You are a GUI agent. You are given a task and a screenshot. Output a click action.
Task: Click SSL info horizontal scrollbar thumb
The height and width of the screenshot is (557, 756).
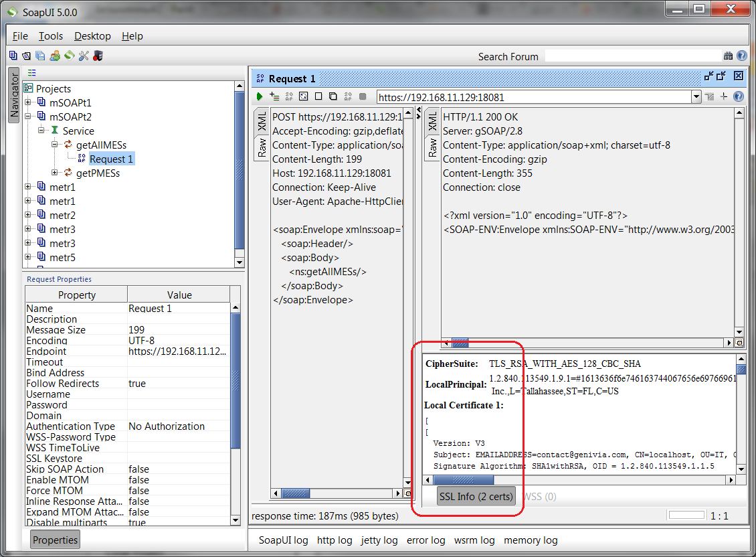464,480
